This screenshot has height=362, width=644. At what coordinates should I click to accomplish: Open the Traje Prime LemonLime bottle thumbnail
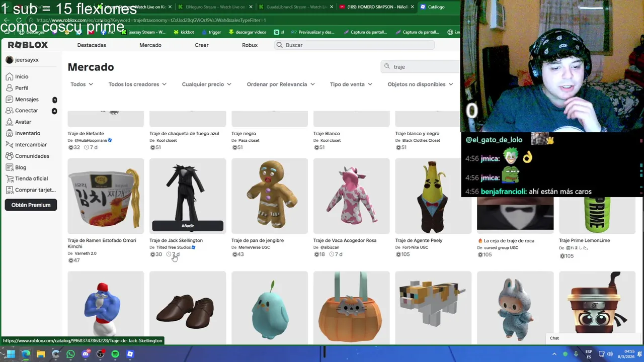tap(597, 215)
